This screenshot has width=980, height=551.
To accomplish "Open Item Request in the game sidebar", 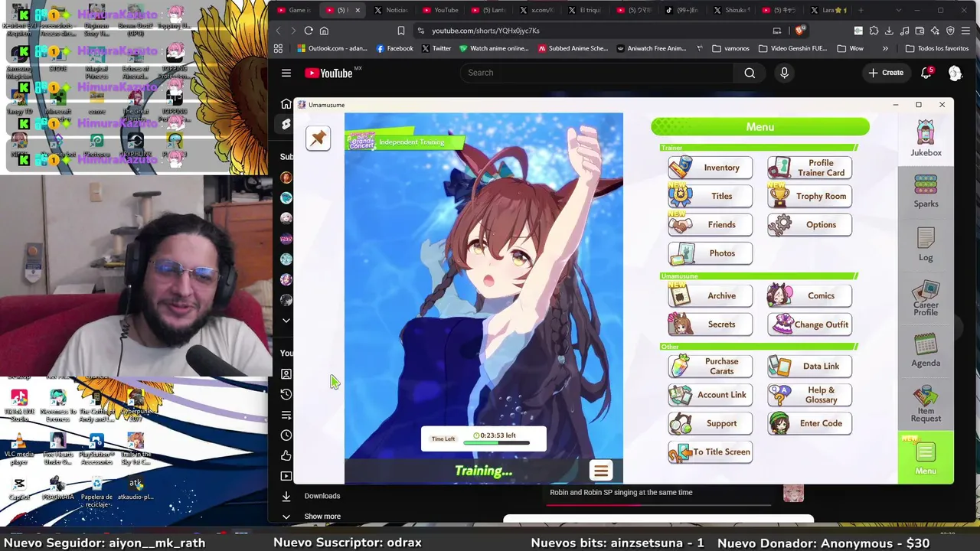I will click(926, 403).
